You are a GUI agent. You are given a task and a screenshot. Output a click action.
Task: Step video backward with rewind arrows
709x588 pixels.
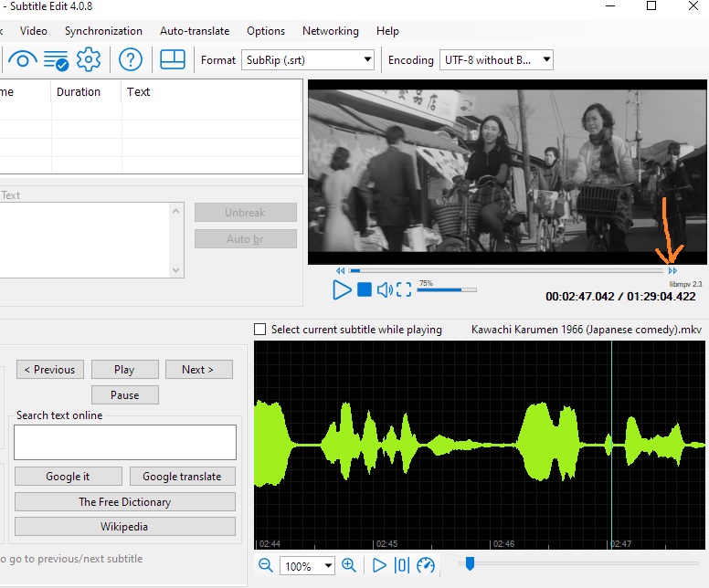point(340,271)
